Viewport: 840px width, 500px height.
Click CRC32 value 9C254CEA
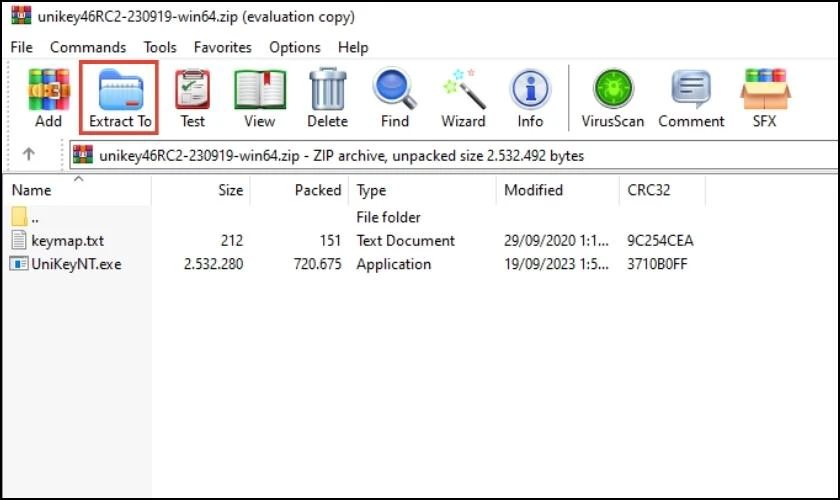[660, 241]
